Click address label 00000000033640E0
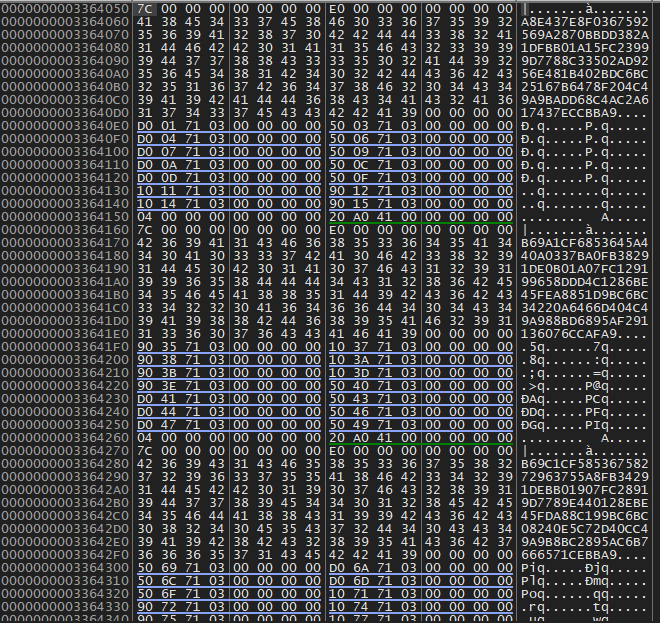660x623 pixels. point(65,126)
